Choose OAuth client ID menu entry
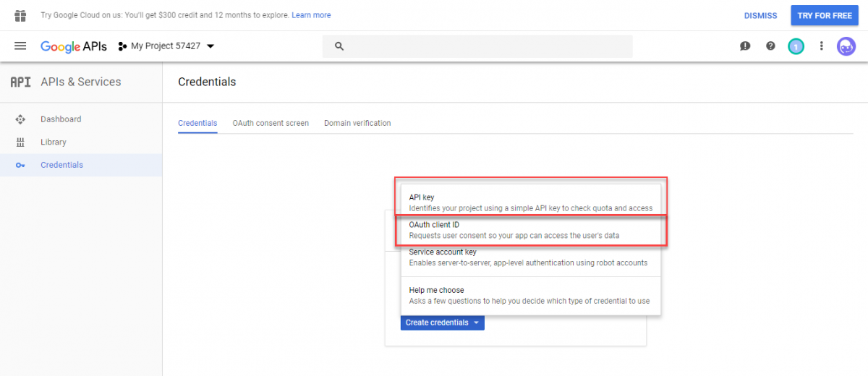 click(x=531, y=230)
